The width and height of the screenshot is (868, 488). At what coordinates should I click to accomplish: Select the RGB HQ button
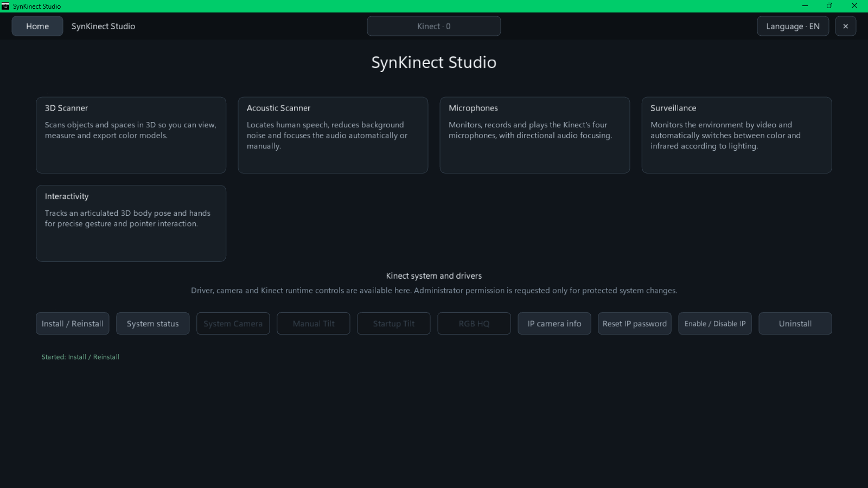tap(474, 324)
